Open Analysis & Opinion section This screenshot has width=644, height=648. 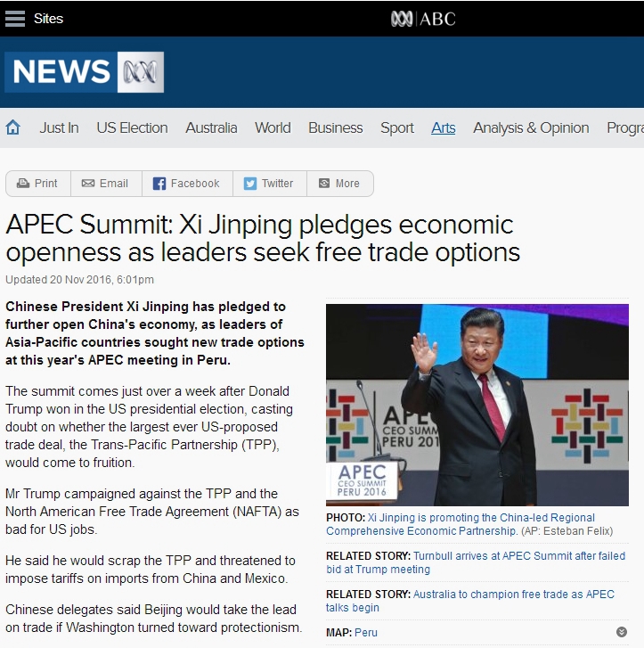tap(531, 127)
